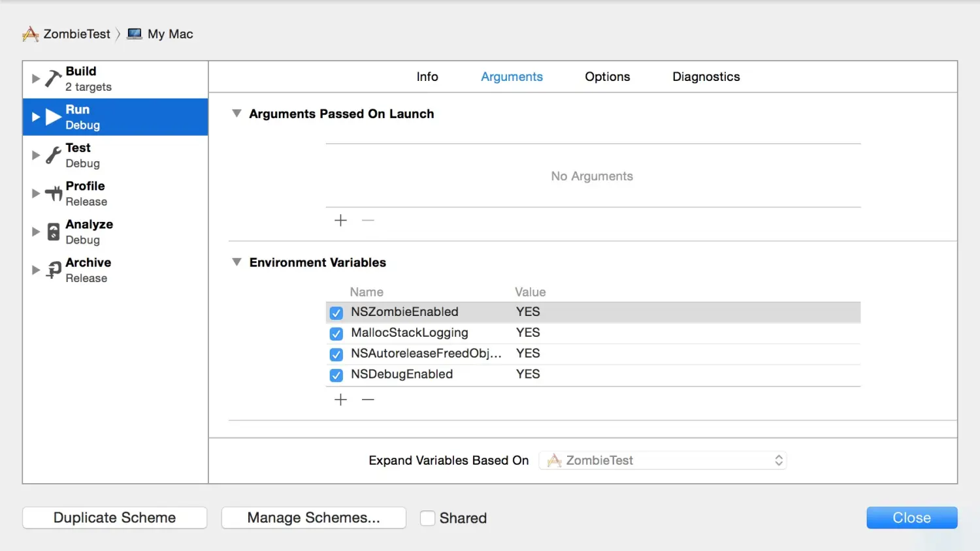Click the ZombieTest app icon in breadcrumb
The height and width of the screenshot is (551, 980).
tap(31, 34)
